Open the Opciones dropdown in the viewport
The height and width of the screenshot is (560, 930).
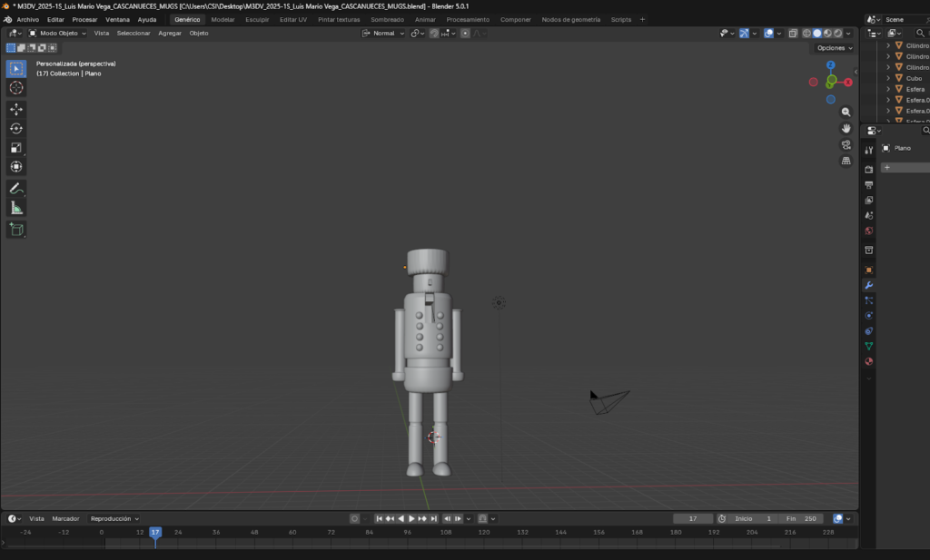point(835,48)
